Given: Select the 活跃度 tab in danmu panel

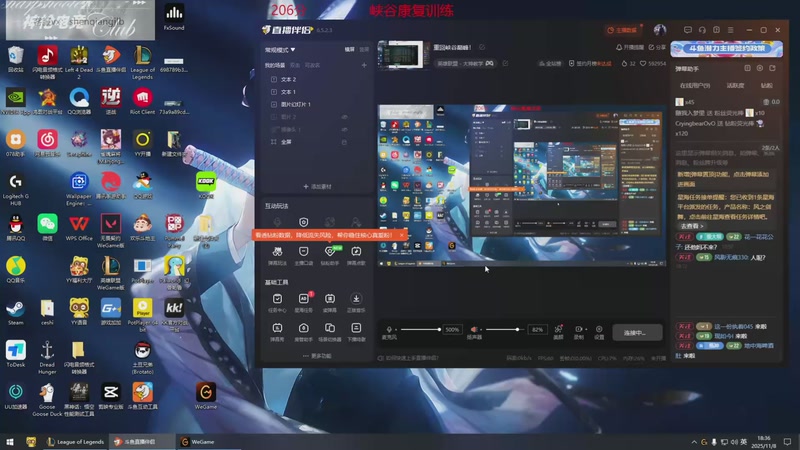Looking at the screenshot, I should pyautogui.click(x=735, y=86).
